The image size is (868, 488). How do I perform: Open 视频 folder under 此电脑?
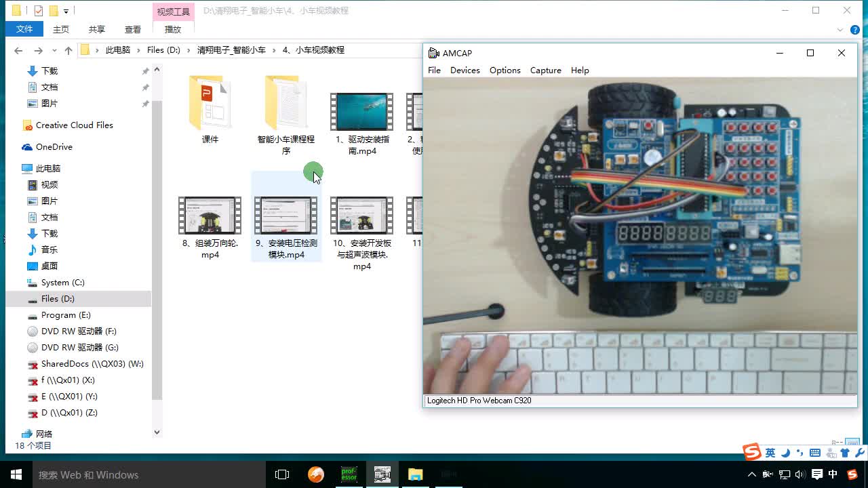[49, 184]
